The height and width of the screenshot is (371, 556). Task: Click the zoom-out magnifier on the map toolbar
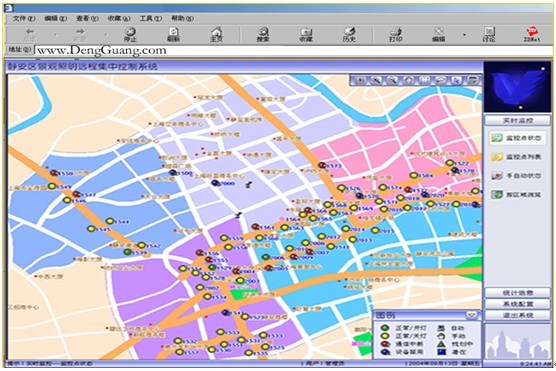392,81
